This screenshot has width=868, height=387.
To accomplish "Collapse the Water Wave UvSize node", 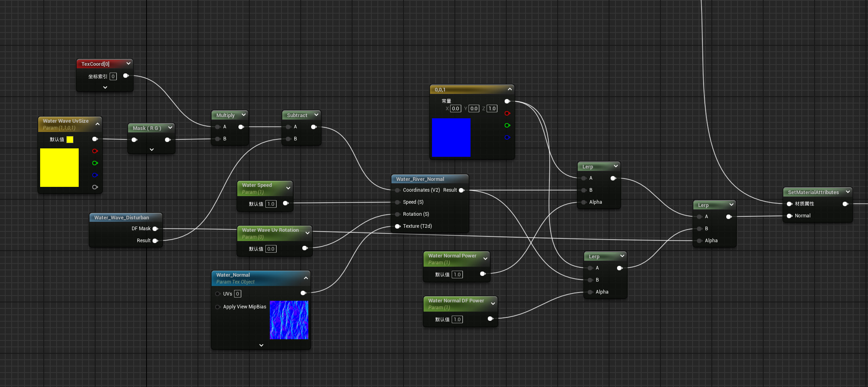I will [x=98, y=124].
